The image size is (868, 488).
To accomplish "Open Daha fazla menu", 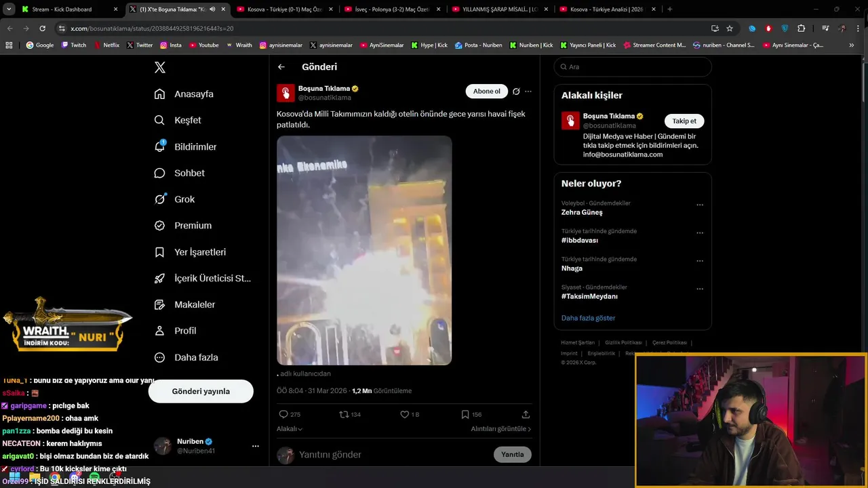I will (x=186, y=357).
